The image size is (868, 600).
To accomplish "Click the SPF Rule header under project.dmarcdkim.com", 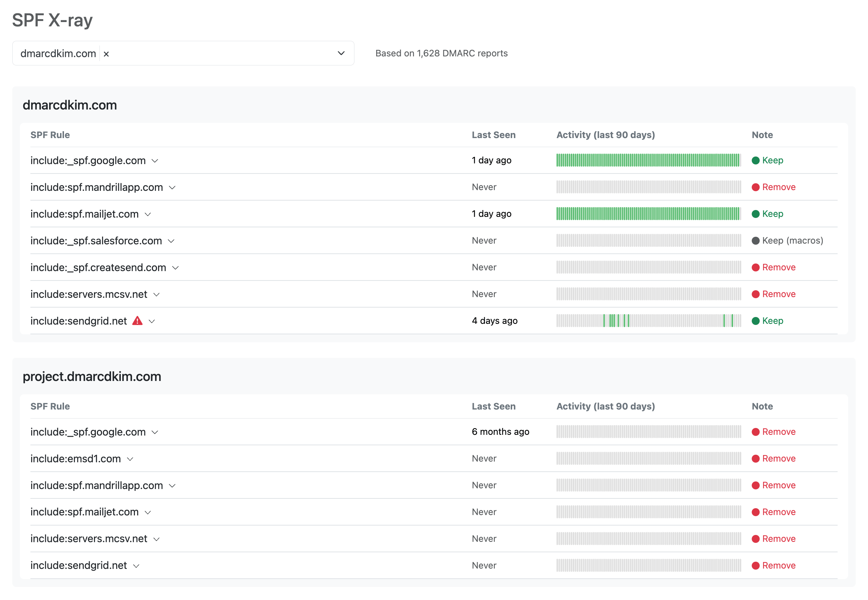I will point(50,406).
